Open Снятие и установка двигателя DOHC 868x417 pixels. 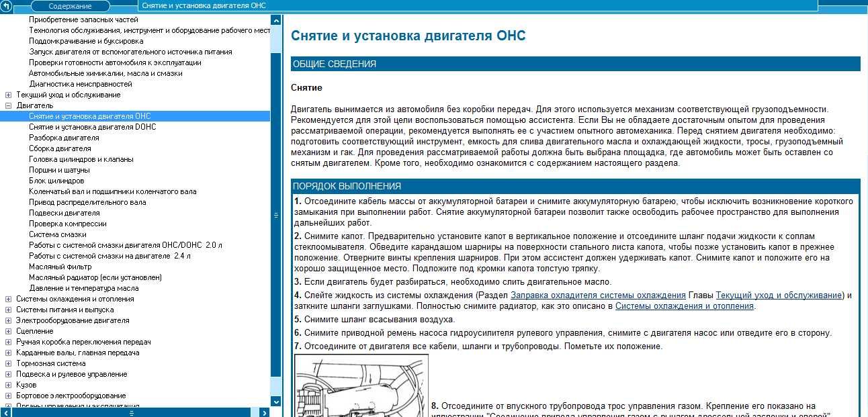[92, 127]
